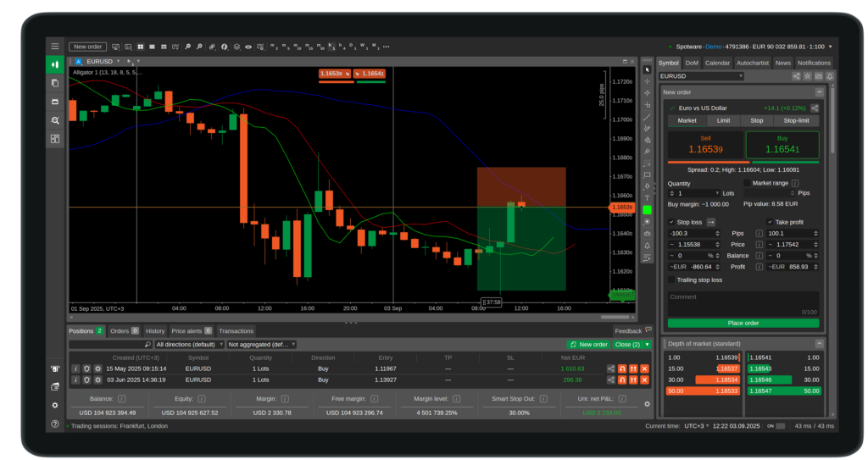Switch to the Calendar tab
The height and width of the screenshot is (460, 868).
tap(717, 63)
